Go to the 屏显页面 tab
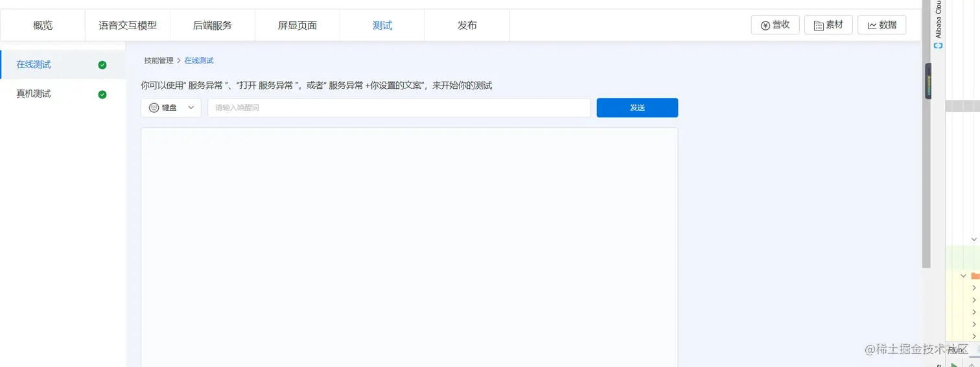Screen dimensions: 980x367 pos(297,25)
